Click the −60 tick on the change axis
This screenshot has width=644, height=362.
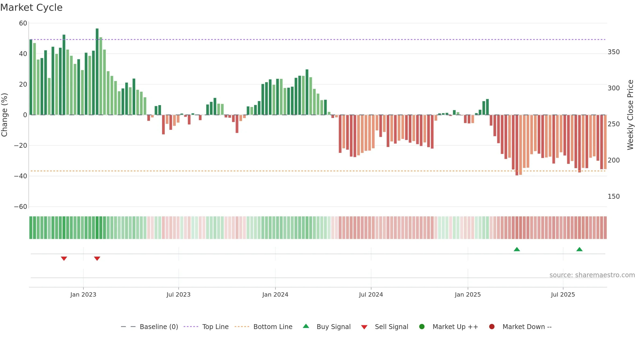[21, 206]
